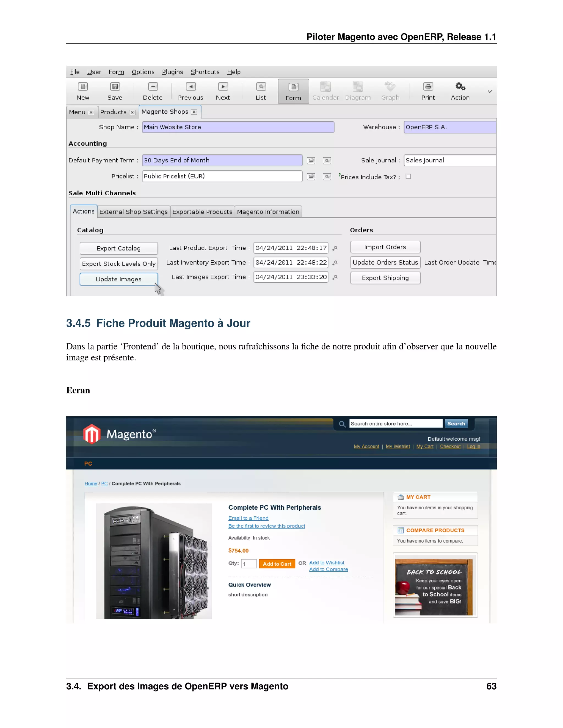The image size is (563, 728).
Task: Click Export Shipping button
Action: tap(385, 278)
